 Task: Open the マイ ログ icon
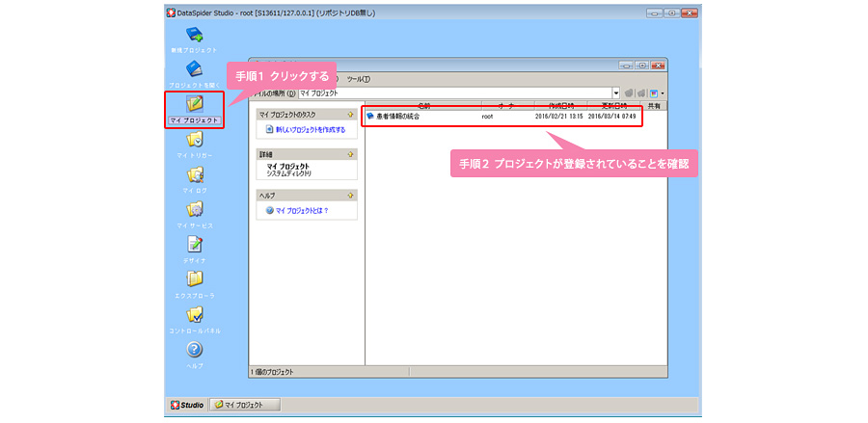pos(194,175)
